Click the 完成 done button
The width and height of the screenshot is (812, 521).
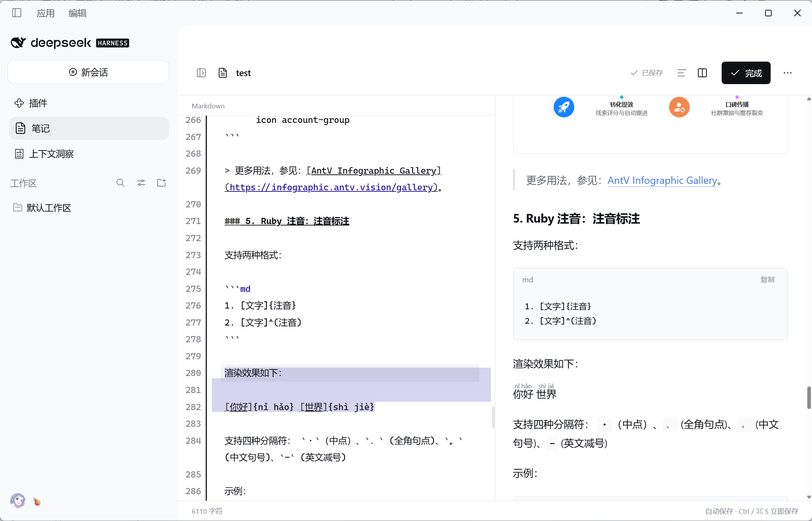point(746,73)
